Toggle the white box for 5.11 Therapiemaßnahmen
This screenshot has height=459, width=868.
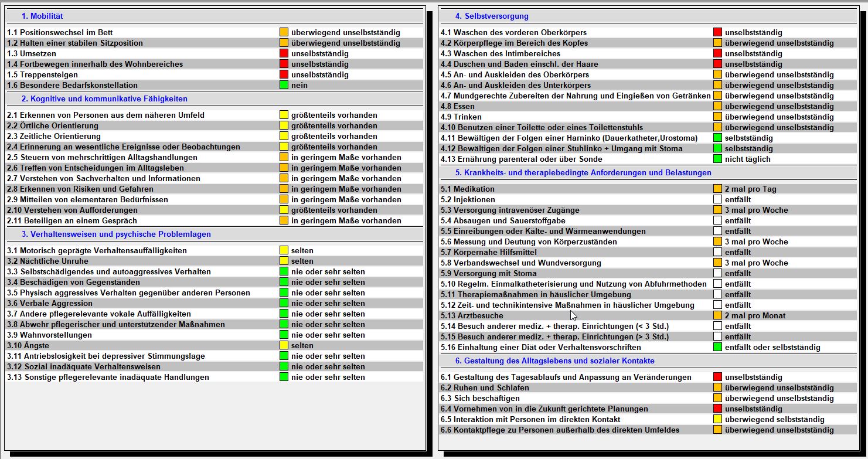(717, 294)
